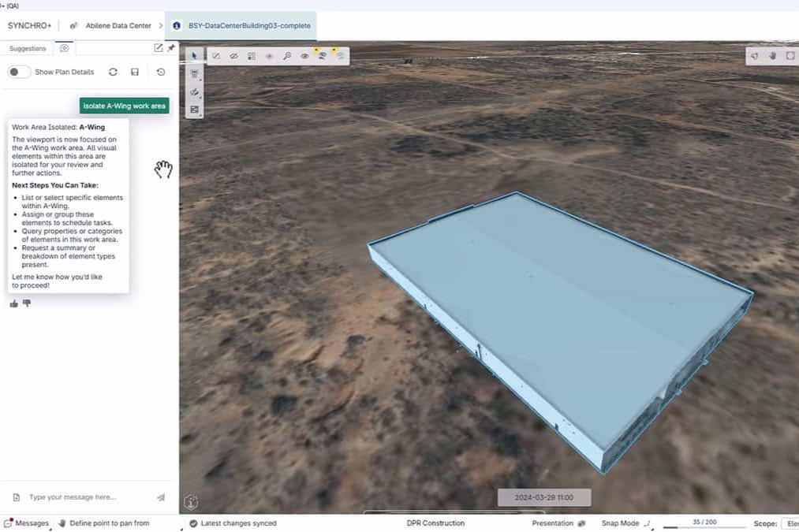Viewport: 799px width, 532px height.
Task: Toggle the Show Plan Details switch
Action: pyautogui.click(x=19, y=72)
